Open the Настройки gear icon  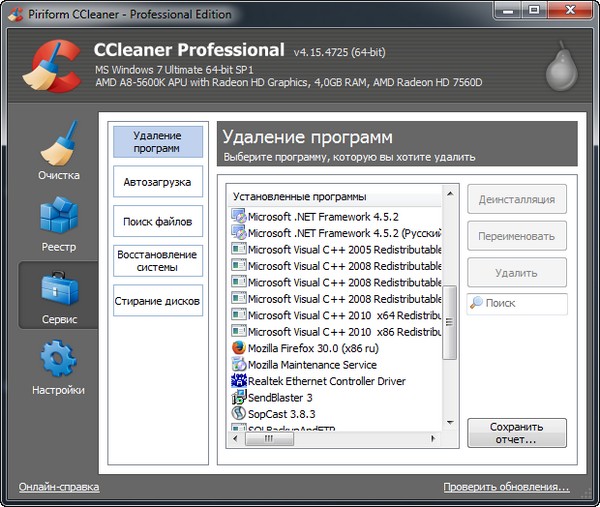[x=58, y=360]
